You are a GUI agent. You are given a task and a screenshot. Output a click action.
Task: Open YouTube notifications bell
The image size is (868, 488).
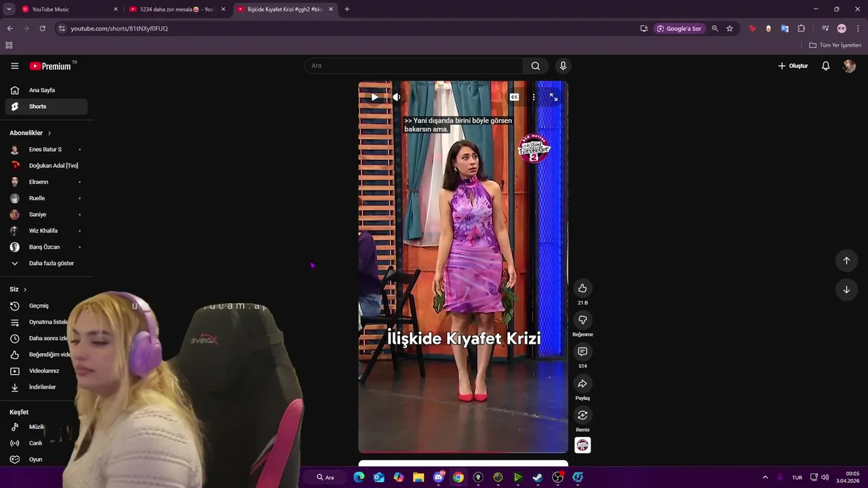(x=826, y=66)
